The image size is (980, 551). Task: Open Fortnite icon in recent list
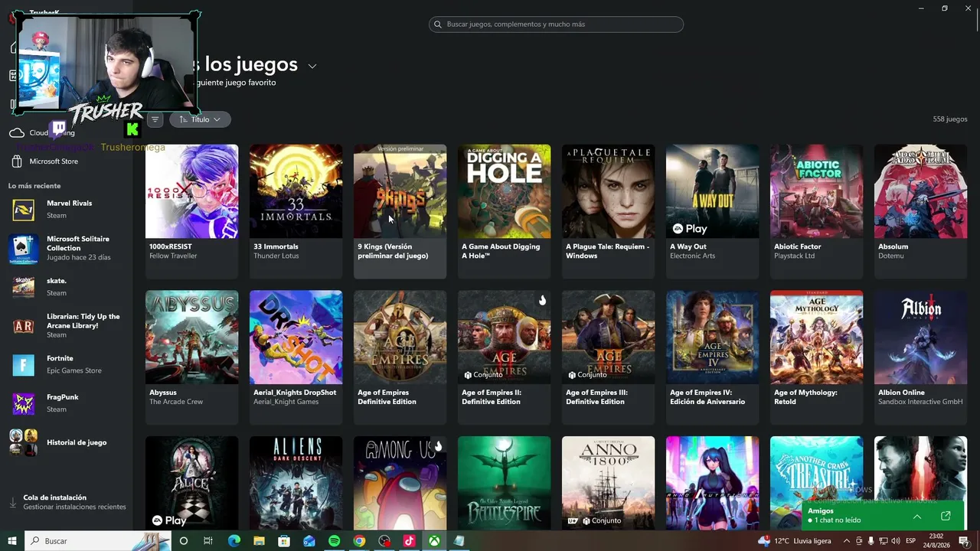tap(23, 364)
